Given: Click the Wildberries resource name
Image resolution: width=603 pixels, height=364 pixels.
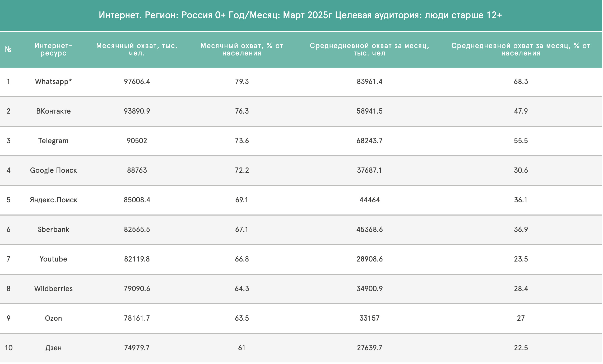Looking at the screenshot, I should (53, 289).
